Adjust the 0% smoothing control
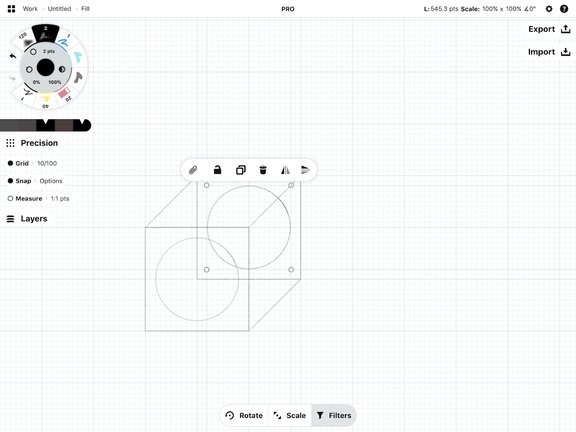The image size is (576, 432). [29, 69]
